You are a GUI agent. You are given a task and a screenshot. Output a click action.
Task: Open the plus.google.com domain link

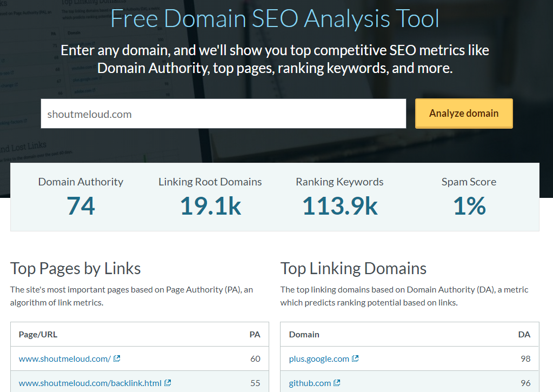click(x=319, y=359)
